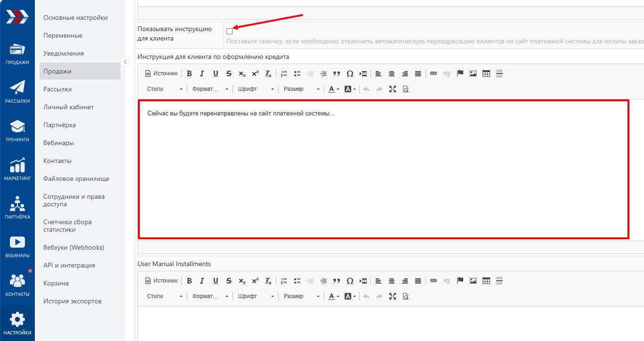The image size is (644, 341).
Task: Insert numbered list in the credit instruction editor
Action: 284,73
